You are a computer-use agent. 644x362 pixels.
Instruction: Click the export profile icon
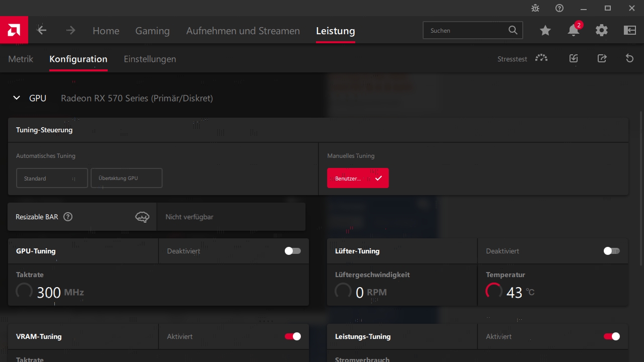pos(602,58)
